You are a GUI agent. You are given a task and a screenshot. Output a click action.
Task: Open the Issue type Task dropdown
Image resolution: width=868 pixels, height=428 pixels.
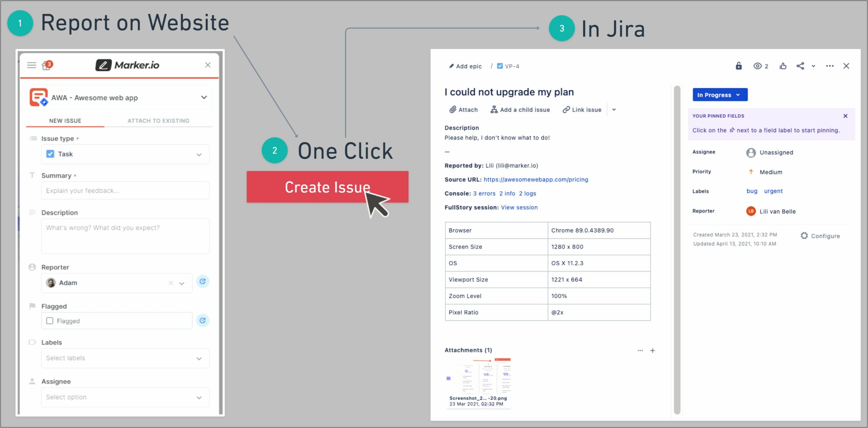tap(125, 154)
